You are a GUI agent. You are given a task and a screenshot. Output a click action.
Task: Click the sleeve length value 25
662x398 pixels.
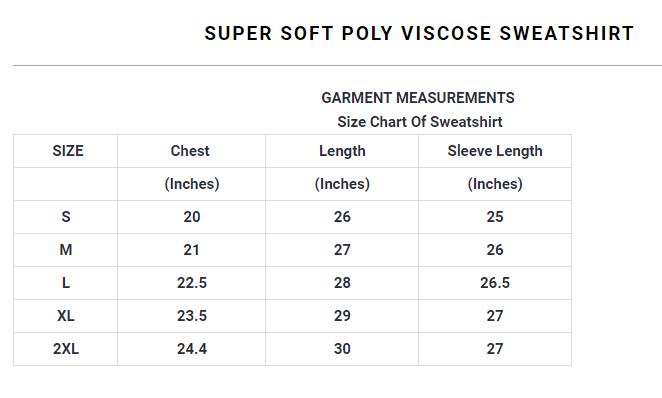tap(495, 217)
